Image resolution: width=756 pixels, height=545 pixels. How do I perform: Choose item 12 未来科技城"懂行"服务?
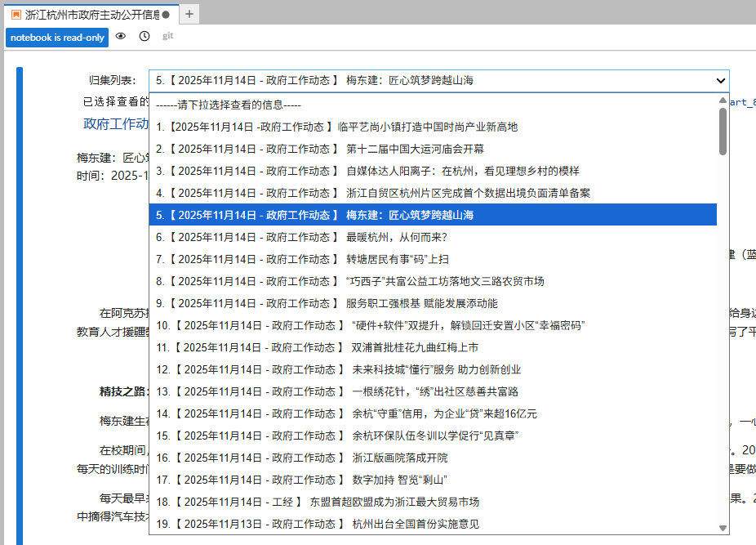(x=433, y=369)
